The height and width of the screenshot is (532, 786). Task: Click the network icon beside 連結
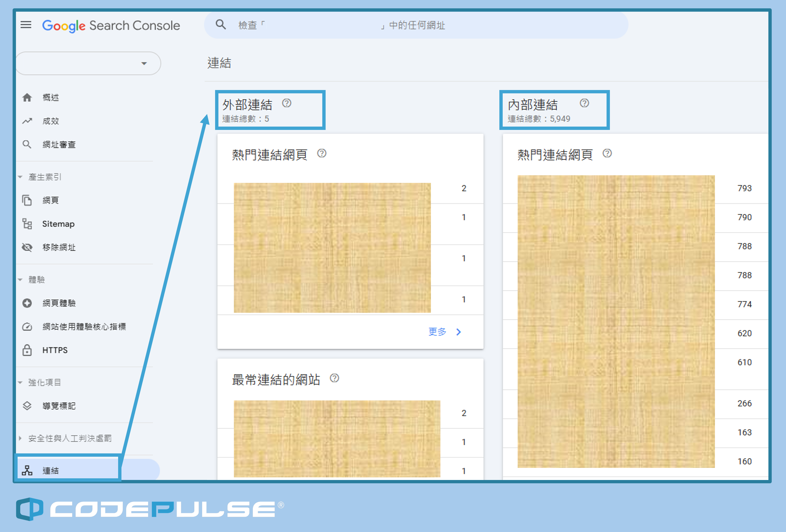[27, 470]
